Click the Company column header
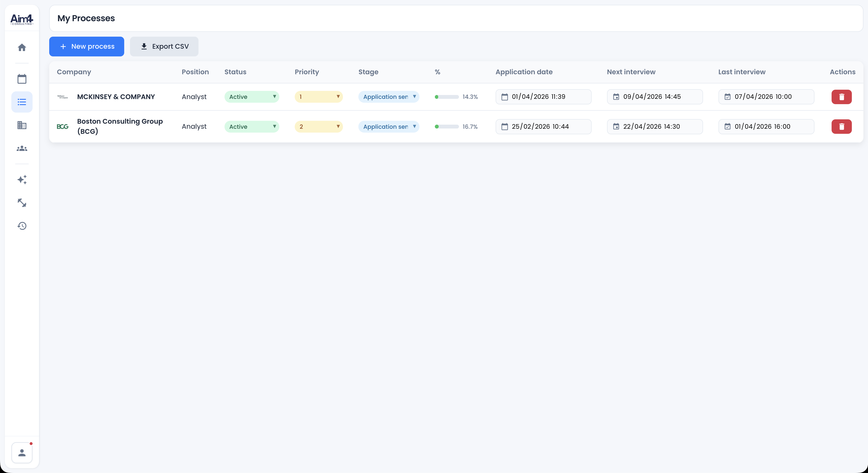 [74, 72]
